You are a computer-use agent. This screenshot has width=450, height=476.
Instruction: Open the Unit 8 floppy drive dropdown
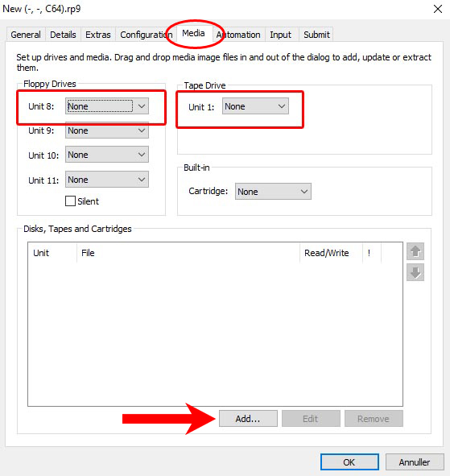click(107, 106)
